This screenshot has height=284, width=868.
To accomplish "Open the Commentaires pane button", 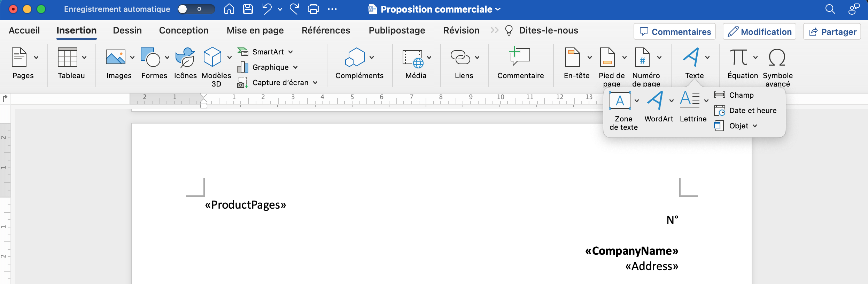I will click(675, 32).
